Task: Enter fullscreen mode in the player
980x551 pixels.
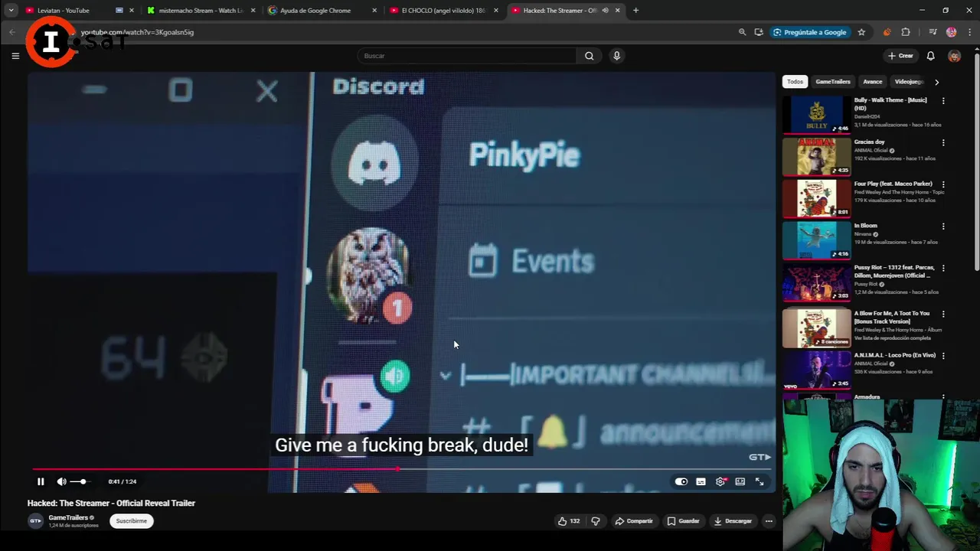Action: click(x=759, y=481)
